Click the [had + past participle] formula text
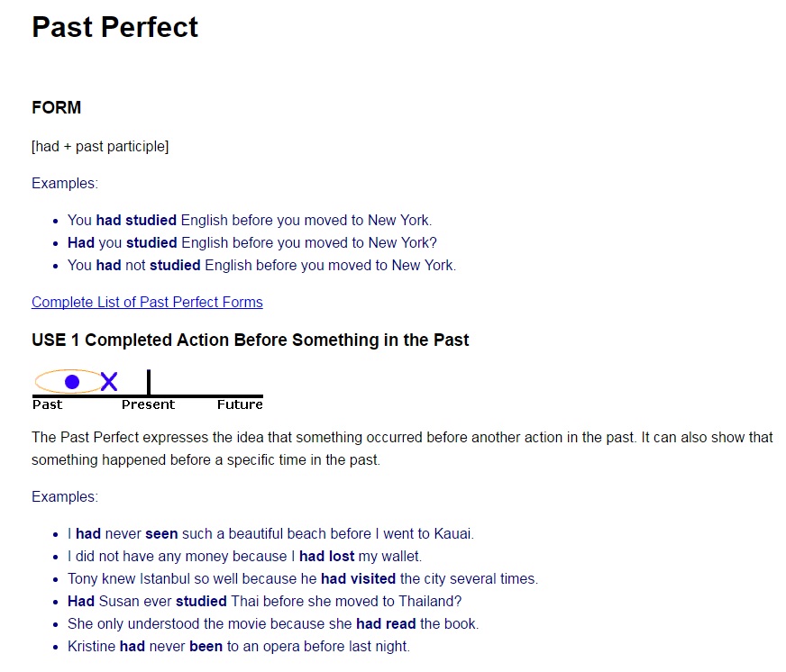Screen dimensions: 786x672 pyautogui.click(x=100, y=146)
